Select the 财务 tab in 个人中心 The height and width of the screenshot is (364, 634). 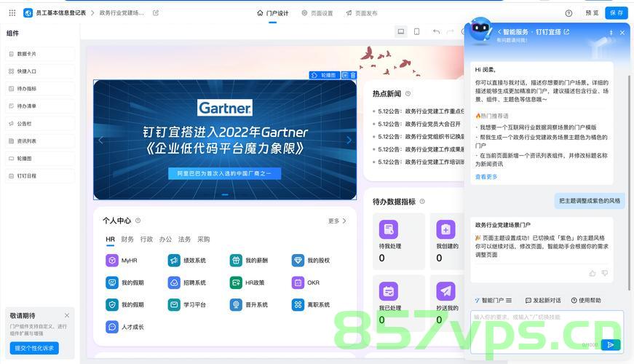coord(127,239)
